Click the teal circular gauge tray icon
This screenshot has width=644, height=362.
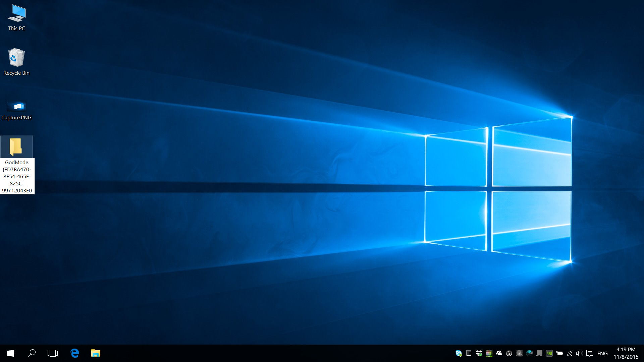529,353
